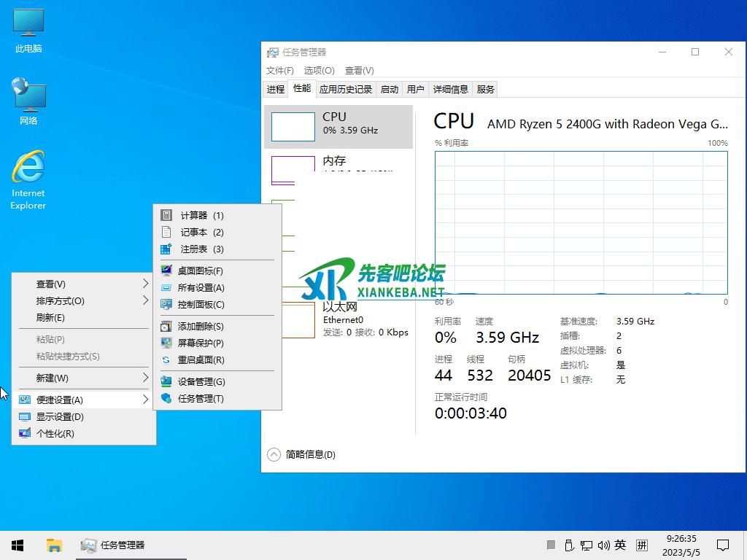This screenshot has height=560, width=747.
Task: Expand 排序方式 sort-by submenu
Action: pos(145,300)
